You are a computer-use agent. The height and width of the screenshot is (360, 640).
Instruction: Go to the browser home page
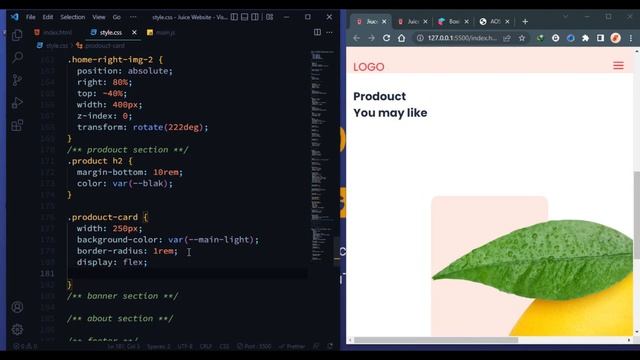click(402, 38)
